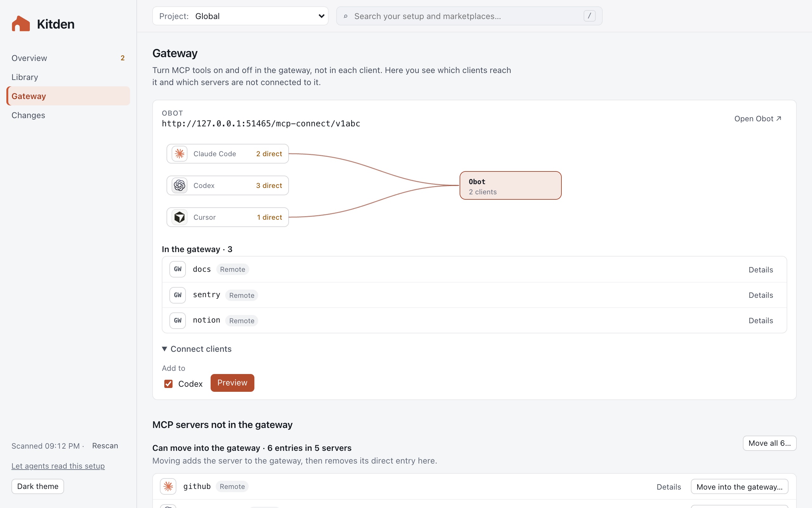Click the Preview button
The image size is (812, 508).
232,383
